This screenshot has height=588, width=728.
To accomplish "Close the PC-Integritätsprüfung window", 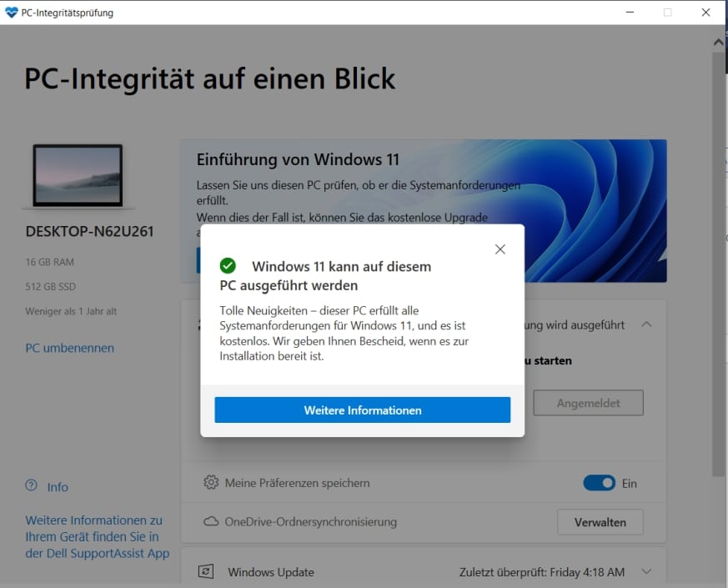I will click(705, 12).
